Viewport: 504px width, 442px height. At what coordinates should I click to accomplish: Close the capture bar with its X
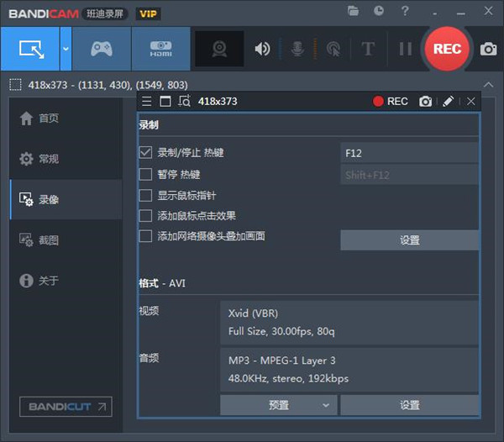tap(471, 102)
